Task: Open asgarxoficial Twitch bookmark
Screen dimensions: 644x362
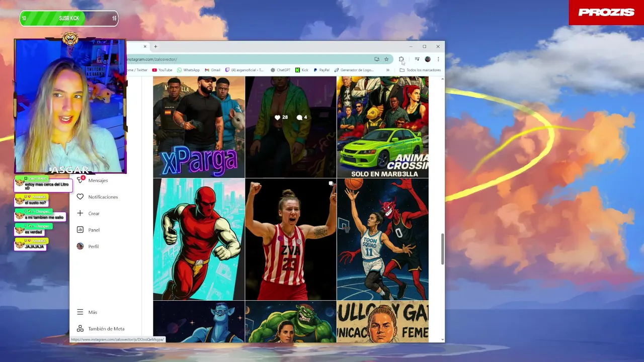Action: 245,70
